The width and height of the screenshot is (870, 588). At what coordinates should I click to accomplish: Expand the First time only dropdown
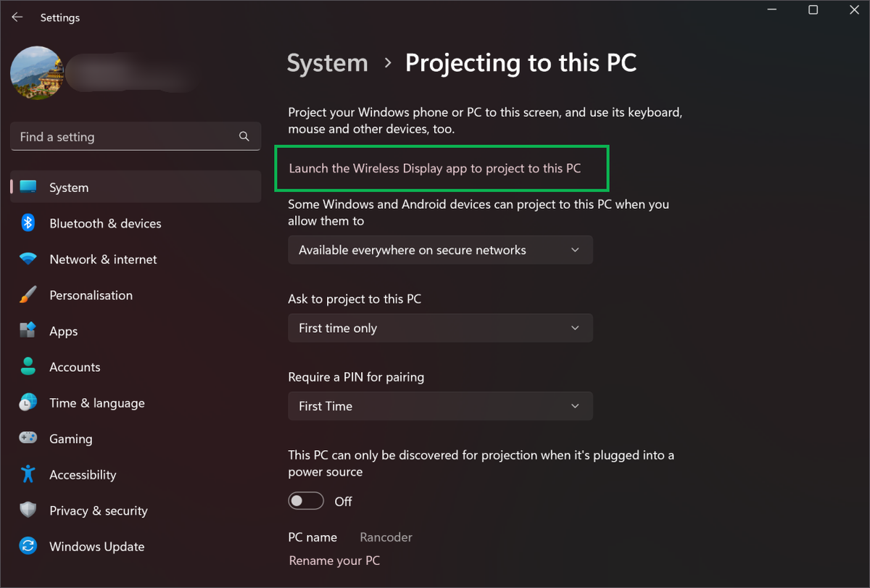coord(440,328)
